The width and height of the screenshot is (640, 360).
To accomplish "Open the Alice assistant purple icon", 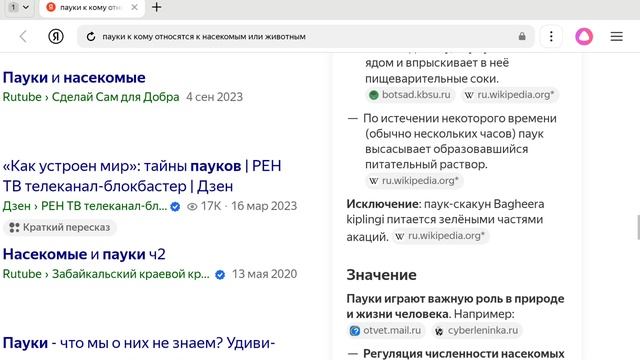I will (584, 37).
